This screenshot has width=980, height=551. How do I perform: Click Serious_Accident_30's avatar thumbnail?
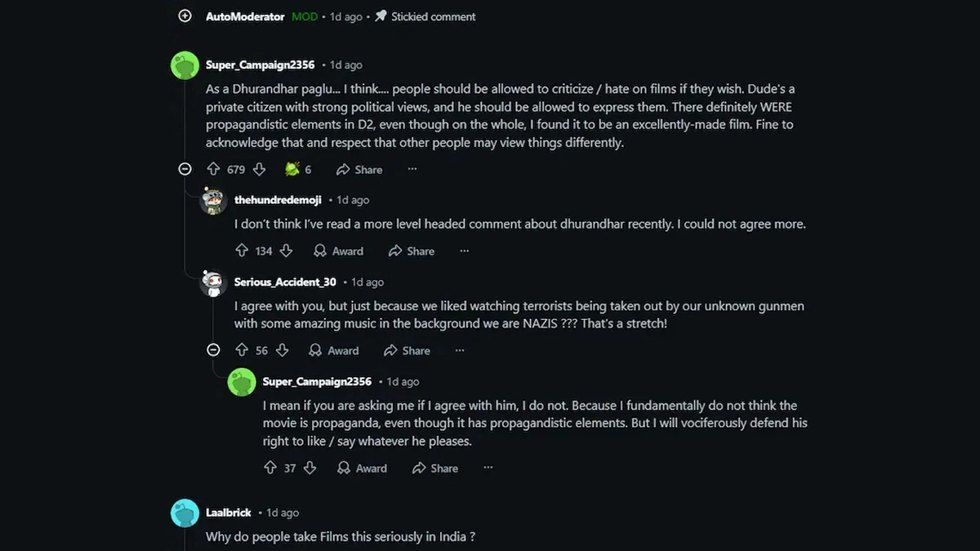pos(214,282)
